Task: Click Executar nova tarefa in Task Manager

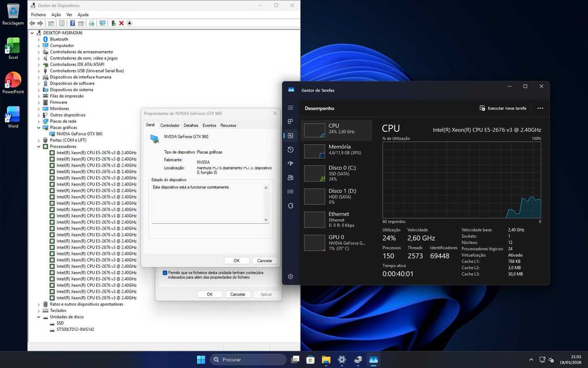Action: [503, 108]
